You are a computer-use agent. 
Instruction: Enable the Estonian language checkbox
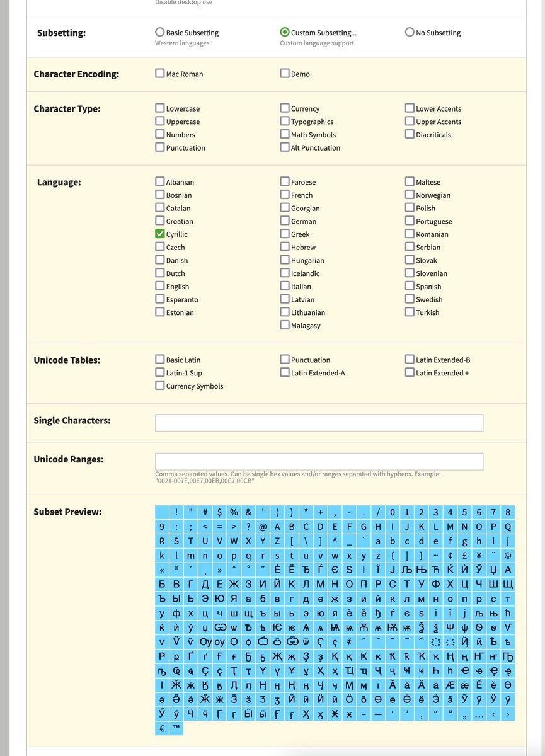(x=160, y=312)
